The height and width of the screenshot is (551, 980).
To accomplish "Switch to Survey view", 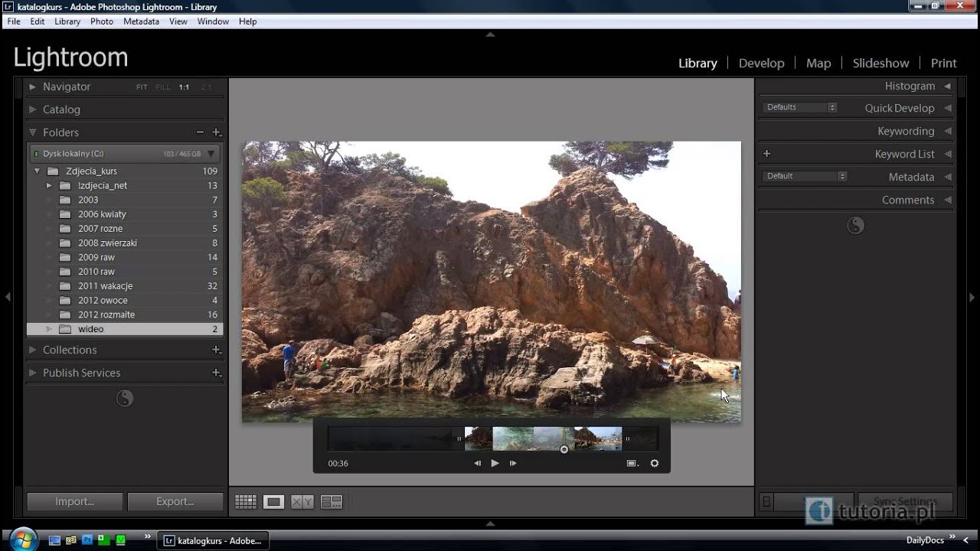I will [332, 502].
